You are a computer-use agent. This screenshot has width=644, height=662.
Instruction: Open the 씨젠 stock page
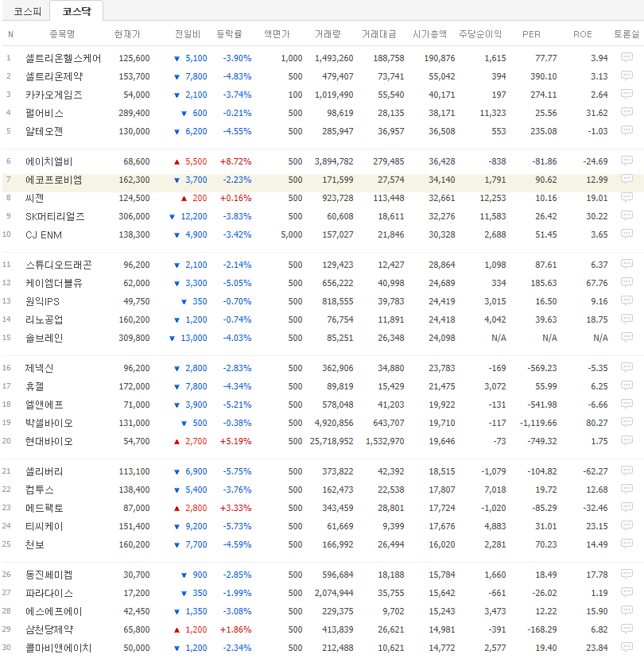(x=35, y=198)
